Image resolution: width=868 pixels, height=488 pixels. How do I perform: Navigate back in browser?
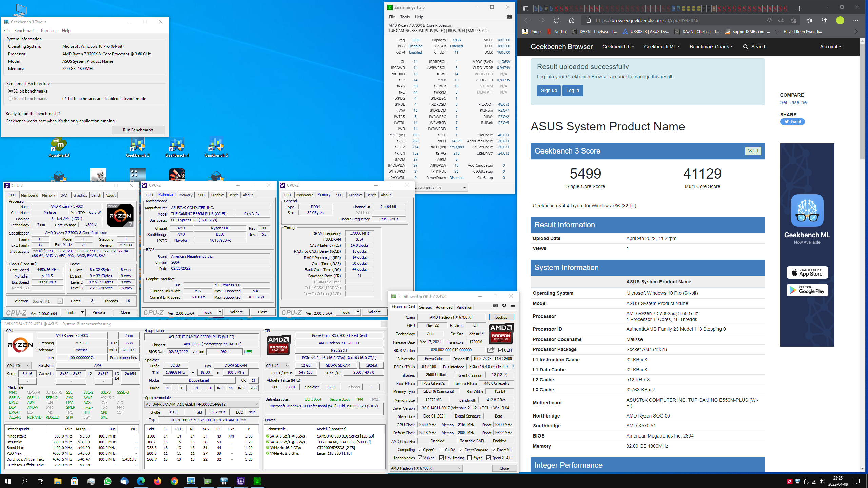click(x=527, y=20)
